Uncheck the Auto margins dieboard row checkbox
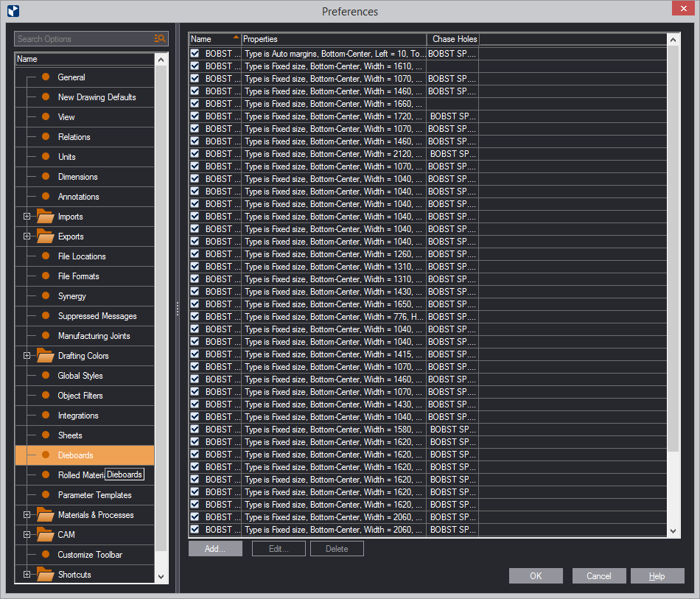The image size is (700, 599). click(195, 54)
